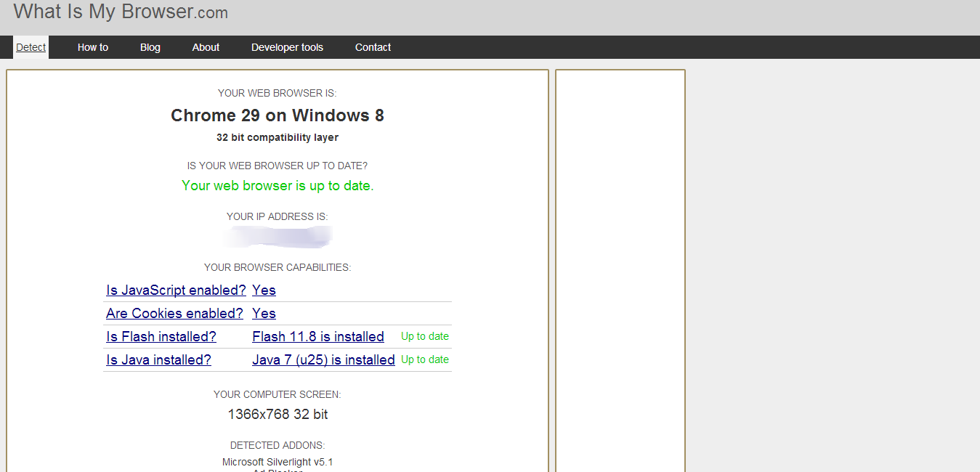Click the 'Chrome 29 on Windows 8' heading

(278, 115)
